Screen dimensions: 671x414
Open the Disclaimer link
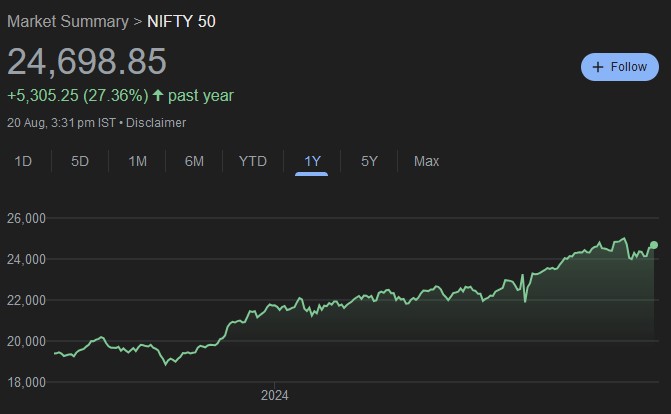coord(156,123)
